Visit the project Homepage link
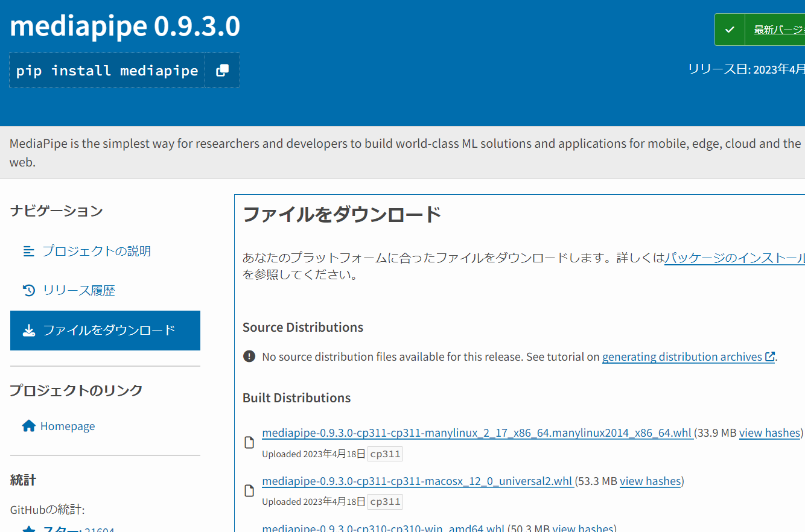The width and height of the screenshot is (805, 532). 68,426
